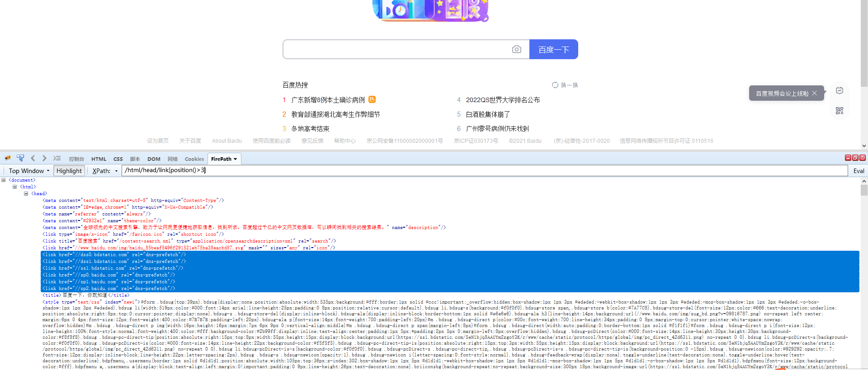Open hot search 2022QS世界大学排名公布
The height and width of the screenshot is (370, 868).
click(503, 100)
